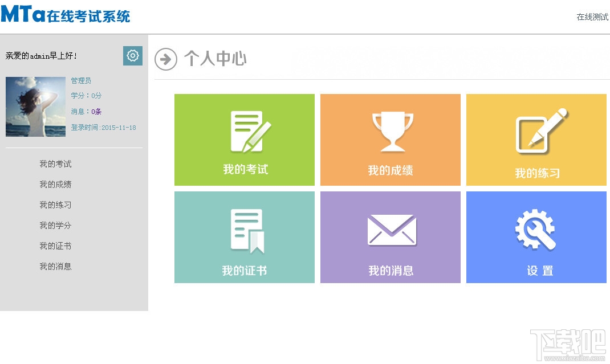Open the 我的考试 tile with notepad icon
The height and width of the screenshot is (364, 610).
tap(245, 140)
